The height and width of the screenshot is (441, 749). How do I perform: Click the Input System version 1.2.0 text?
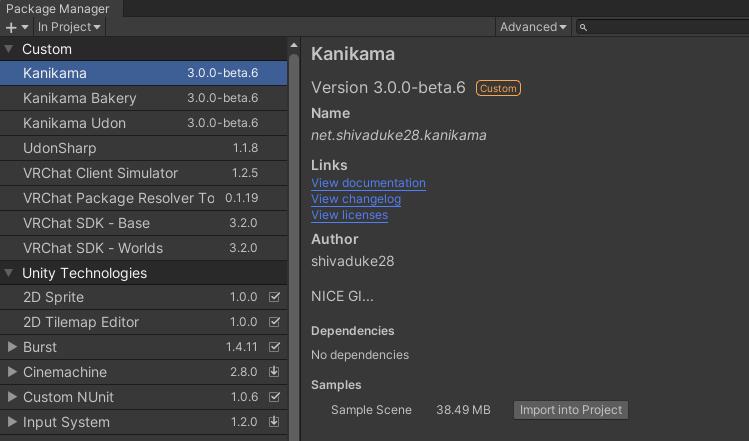click(244, 422)
